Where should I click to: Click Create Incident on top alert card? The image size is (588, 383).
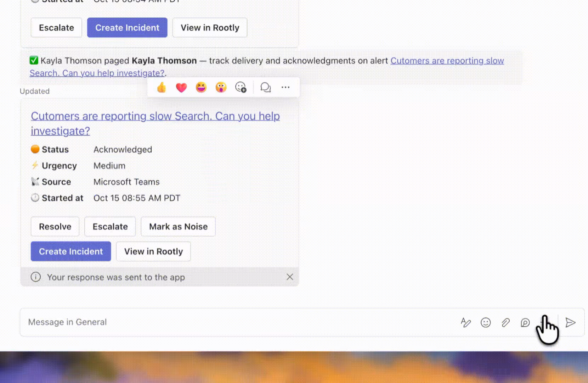(127, 28)
